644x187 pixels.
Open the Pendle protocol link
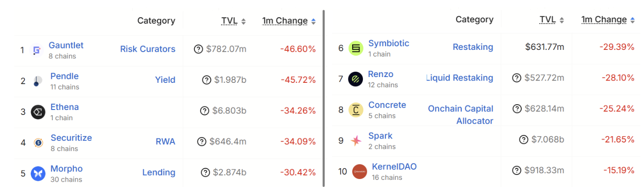click(64, 76)
